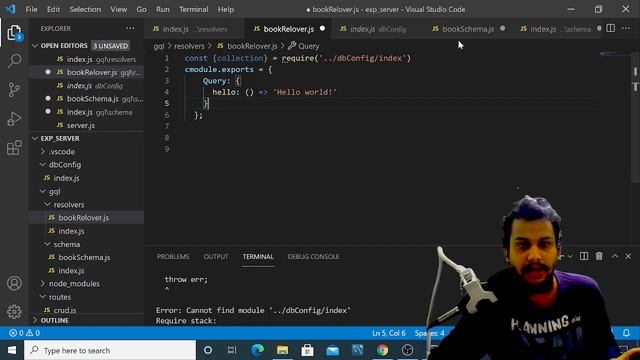Image resolution: width=640 pixels, height=360 pixels.
Task: Launch Google Chrome from taskbar
Action: point(382,350)
